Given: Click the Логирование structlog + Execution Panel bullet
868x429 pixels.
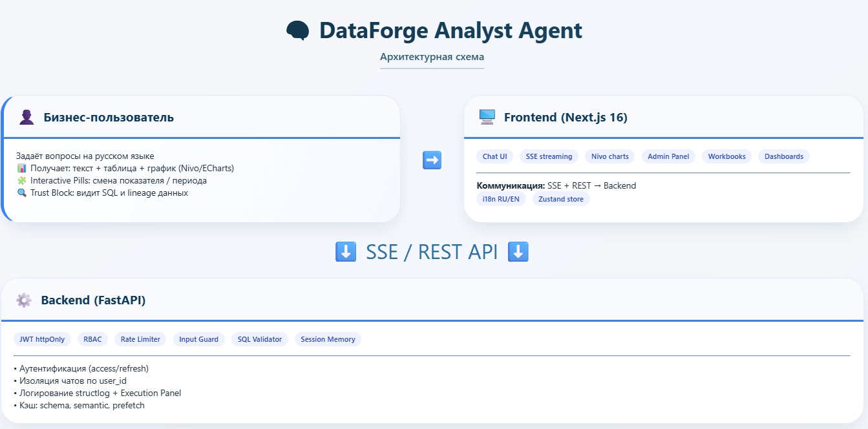Looking at the screenshot, I should click(x=97, y=393).
